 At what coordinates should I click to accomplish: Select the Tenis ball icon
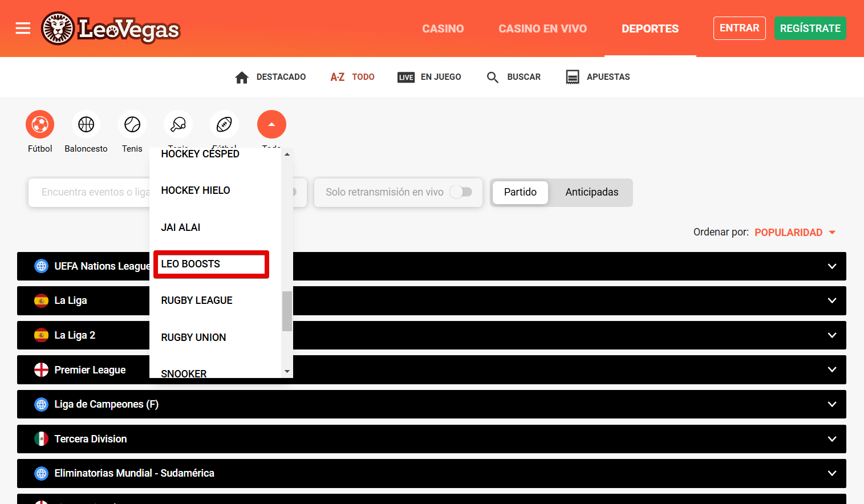click(x=132, y=124)
